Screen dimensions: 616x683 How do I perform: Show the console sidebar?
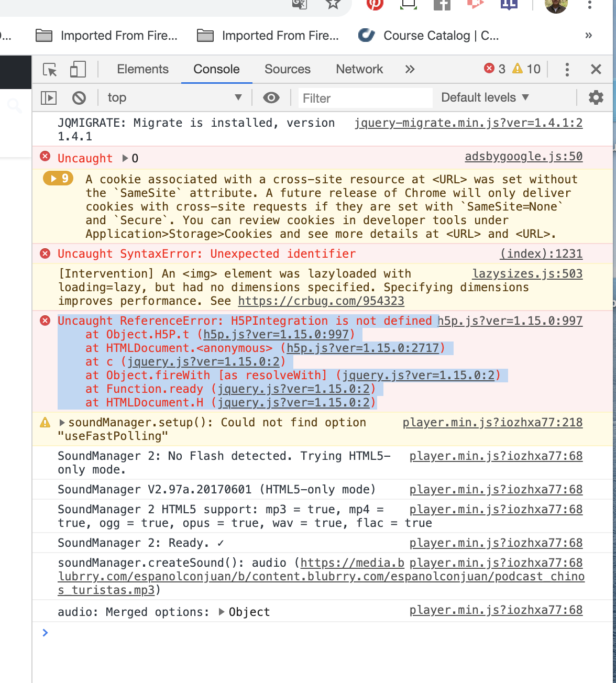click(x=49, y=97)
